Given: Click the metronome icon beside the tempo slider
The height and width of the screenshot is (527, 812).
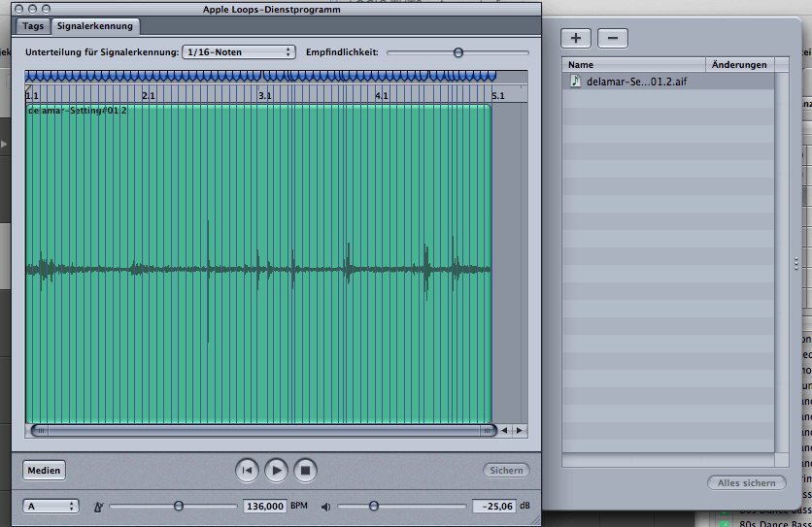Looking at the screenshot, I should tap(98, 507).
